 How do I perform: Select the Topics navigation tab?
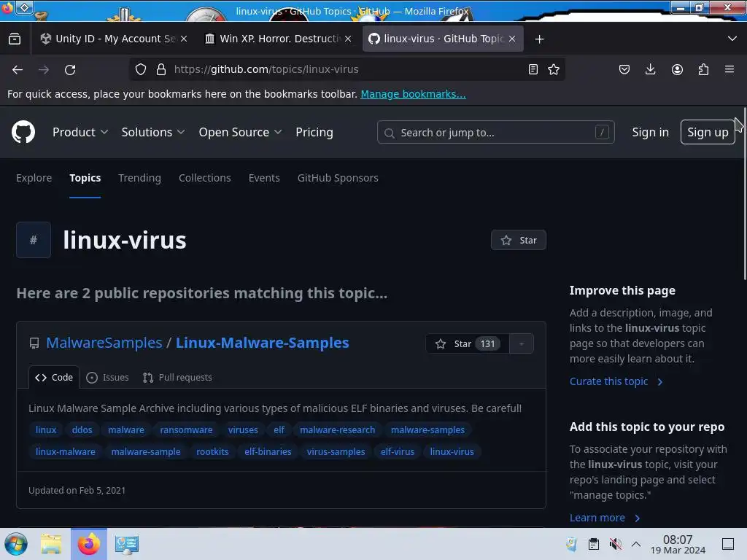coord(85,178)
